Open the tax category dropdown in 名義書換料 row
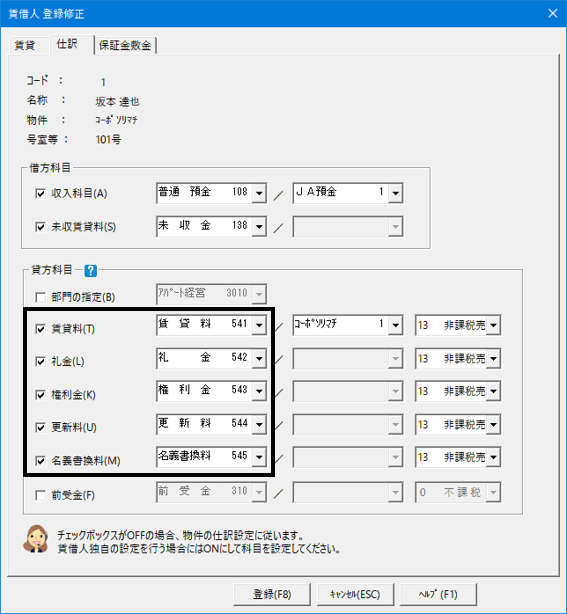Image resolution: width=567 pixels, height=614 pixels. pyautogui.click(x=493, y=457)
